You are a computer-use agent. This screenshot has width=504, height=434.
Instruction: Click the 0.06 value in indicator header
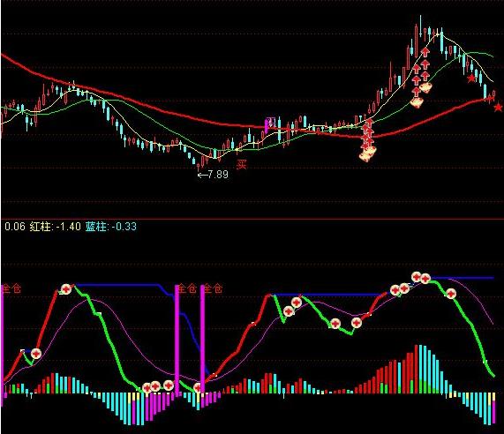click(x=15, y=227)
